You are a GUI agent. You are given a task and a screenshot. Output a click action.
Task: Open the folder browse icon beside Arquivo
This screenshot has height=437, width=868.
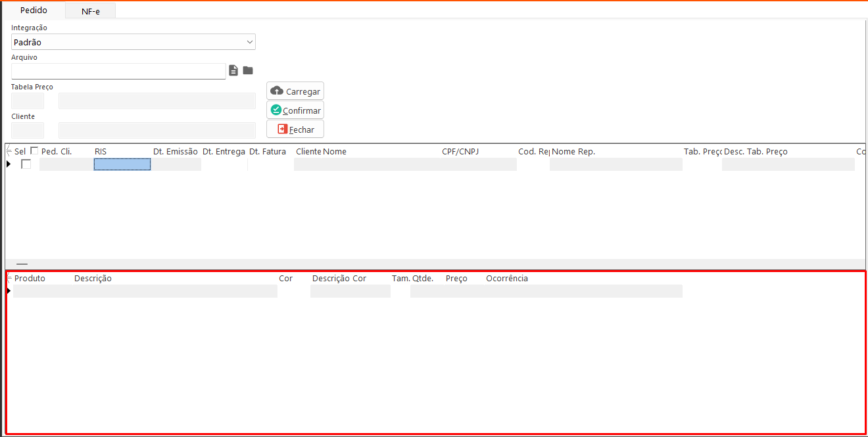click(248, 70)
